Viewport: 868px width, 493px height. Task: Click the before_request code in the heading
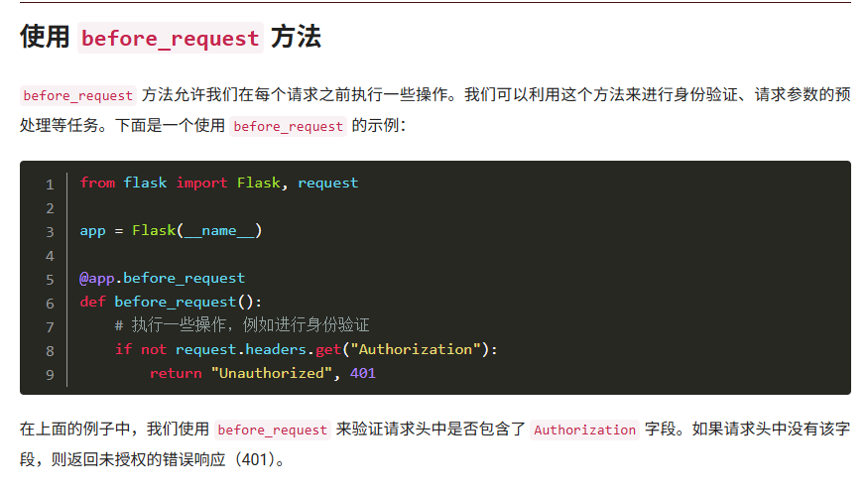tap(170, 39)
